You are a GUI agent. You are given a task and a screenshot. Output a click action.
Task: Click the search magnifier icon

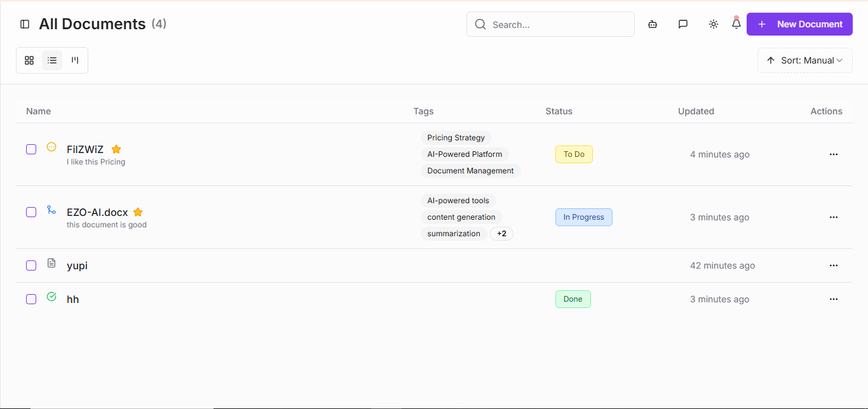pyautogui.click(x=481, y=25)
